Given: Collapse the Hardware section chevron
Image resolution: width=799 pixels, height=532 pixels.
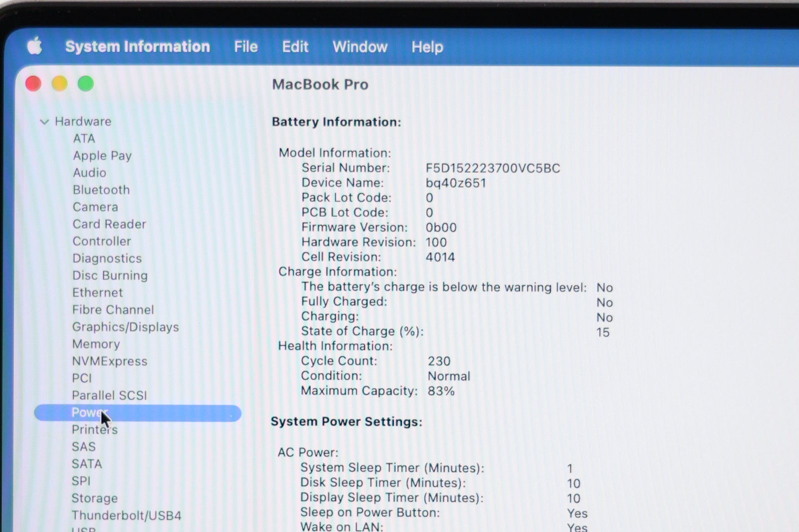Looking at the screenshot, I should point(44,122).
